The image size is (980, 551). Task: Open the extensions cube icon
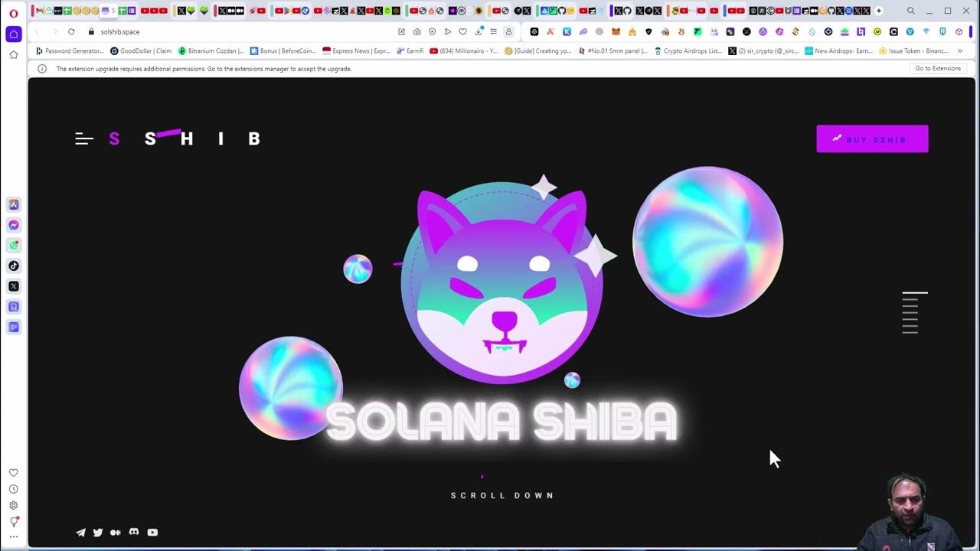pyautogui.click(x=959, y=31)
